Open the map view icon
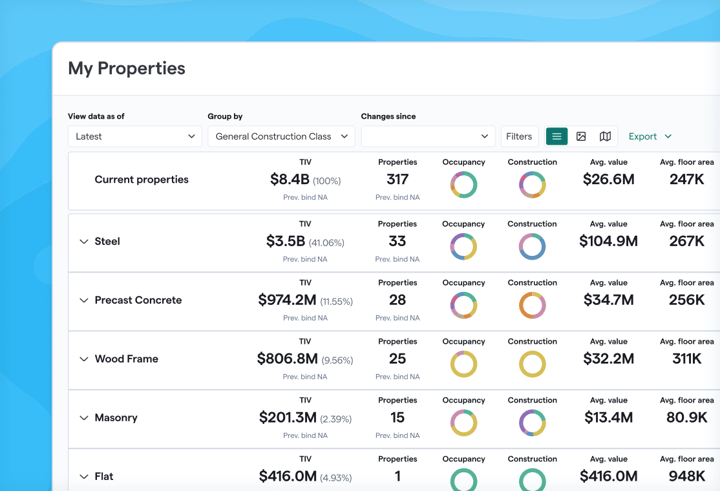 coord(605,136)
